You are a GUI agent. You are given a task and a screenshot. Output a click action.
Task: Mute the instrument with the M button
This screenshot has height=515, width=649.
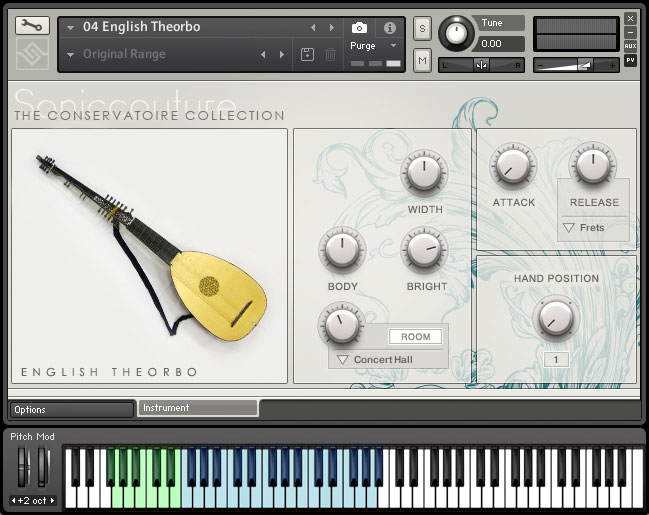coord(422,60)
